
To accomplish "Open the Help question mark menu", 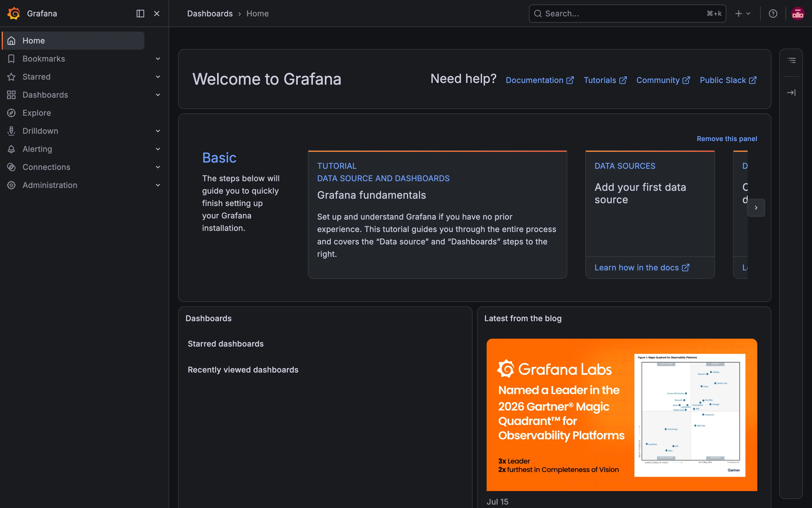I will pyautogui.click(x=773, y=14).
